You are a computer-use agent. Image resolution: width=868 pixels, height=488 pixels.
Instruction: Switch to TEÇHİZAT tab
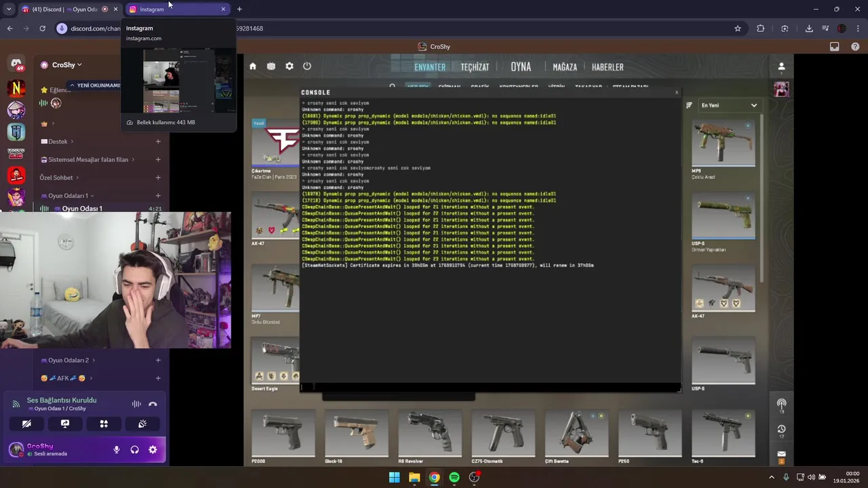(x=475, y=67)
